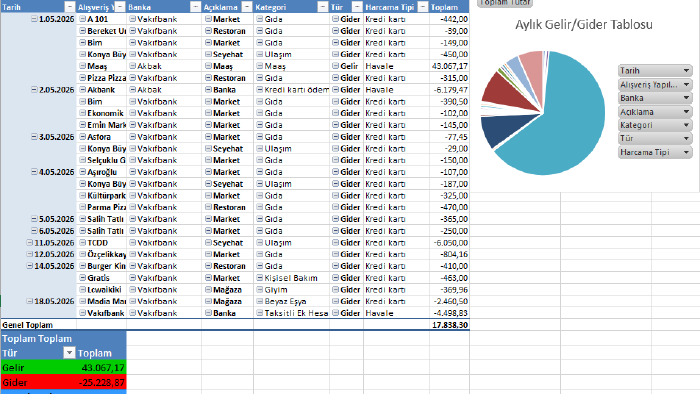
Task: Select the Genel Toplam value 17.838,30
Action: coord(449,325)
